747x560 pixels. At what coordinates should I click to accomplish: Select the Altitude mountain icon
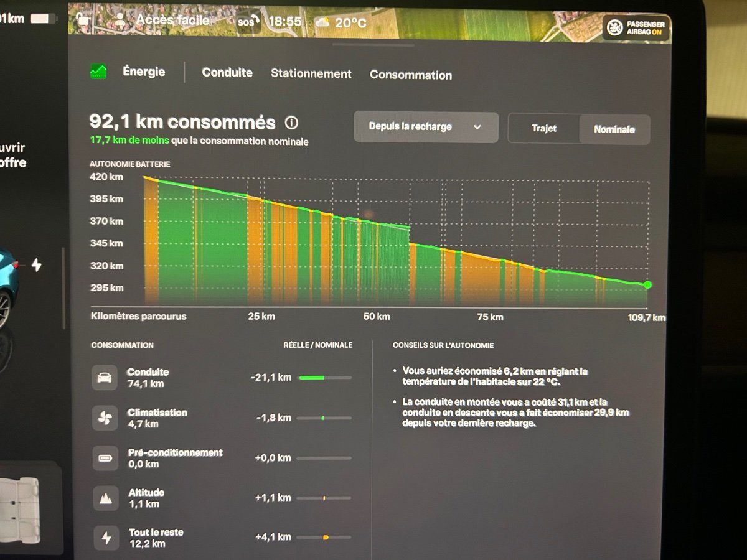(104, 498)
